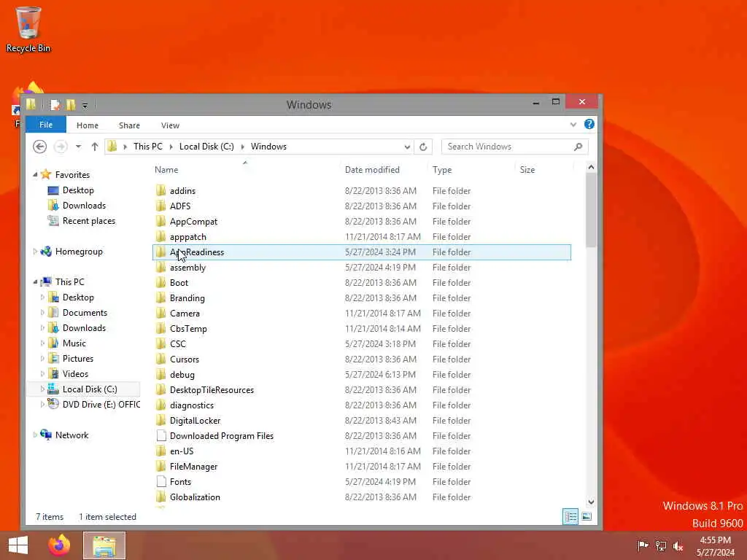Click the file list scrollbar down arrow
Screen dimensions: 747x560
tap(591, 502)
